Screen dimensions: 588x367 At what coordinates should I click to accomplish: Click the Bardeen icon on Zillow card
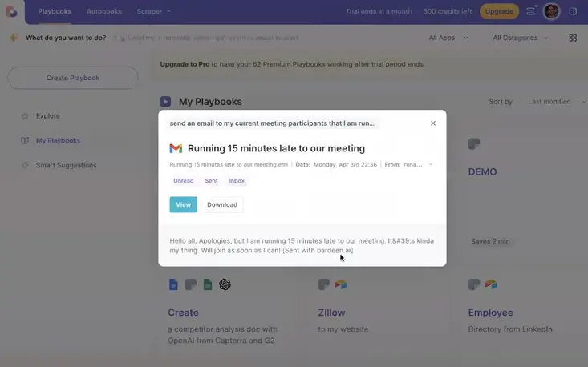point(323,284)
